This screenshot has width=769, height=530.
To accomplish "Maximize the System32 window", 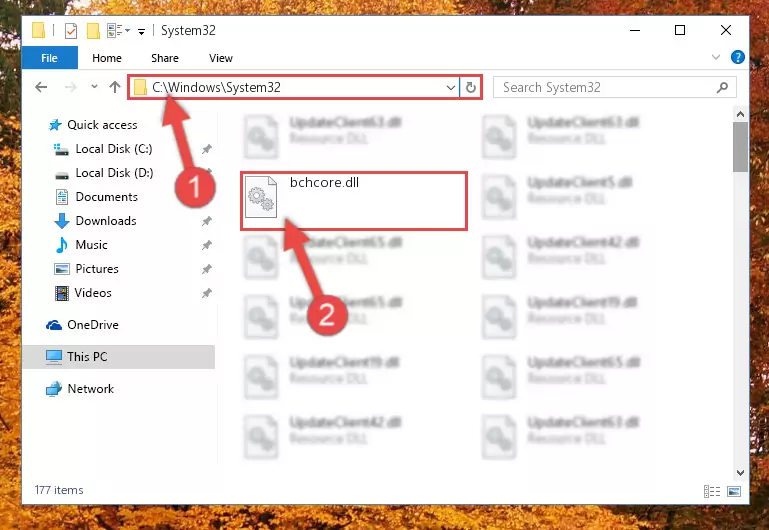I will tap(680, 30).
